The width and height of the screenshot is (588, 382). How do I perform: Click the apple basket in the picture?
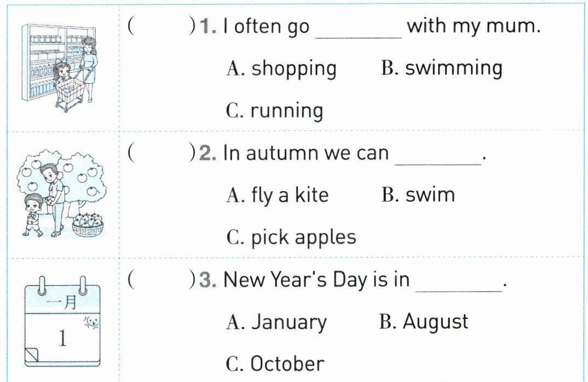pos(88,225)
